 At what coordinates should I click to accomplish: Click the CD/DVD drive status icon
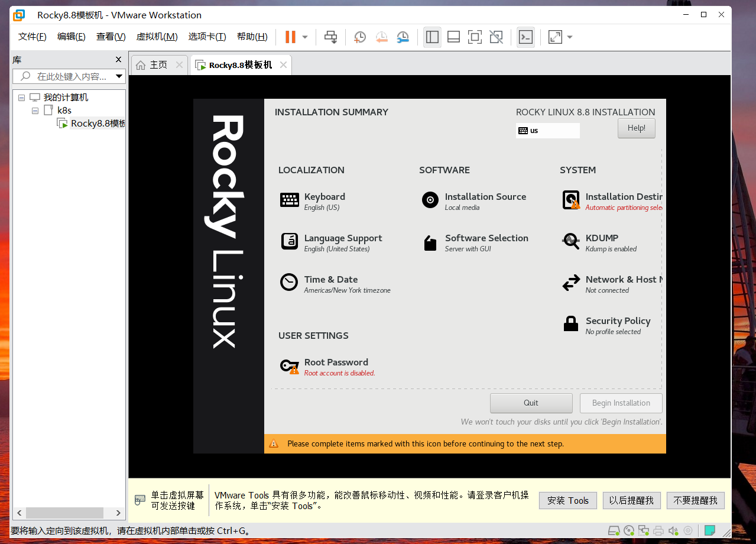629,530
